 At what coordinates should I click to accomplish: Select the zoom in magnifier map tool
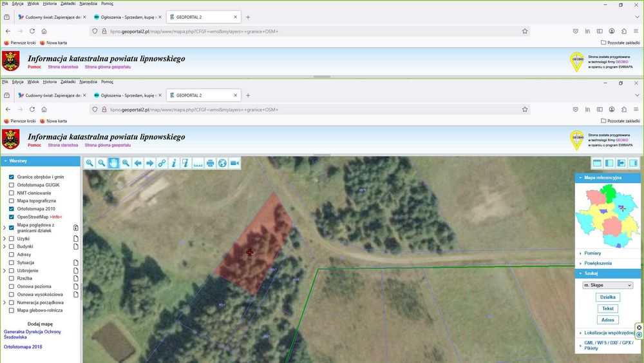pyautogui.click(x=89, y=163)
